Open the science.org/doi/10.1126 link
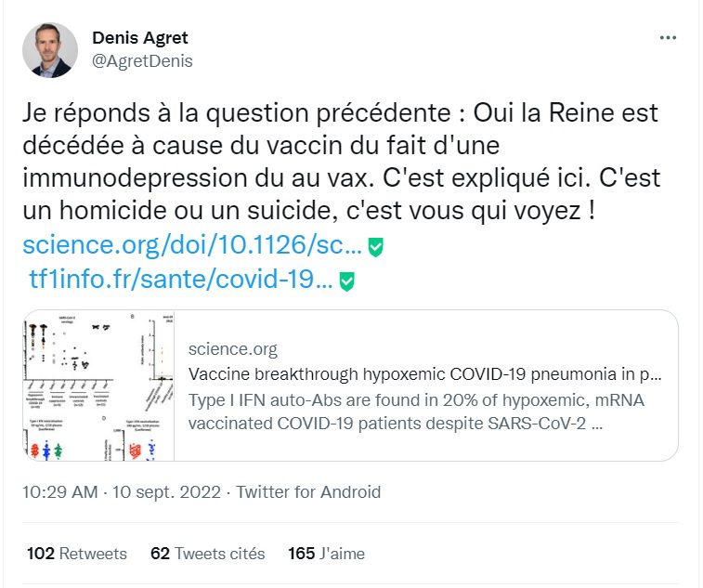The width and height of the screenshot is (703, 588). [192, 245]
